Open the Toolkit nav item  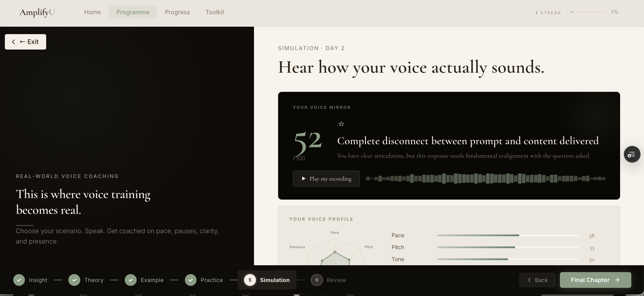(x=215, y=12)
